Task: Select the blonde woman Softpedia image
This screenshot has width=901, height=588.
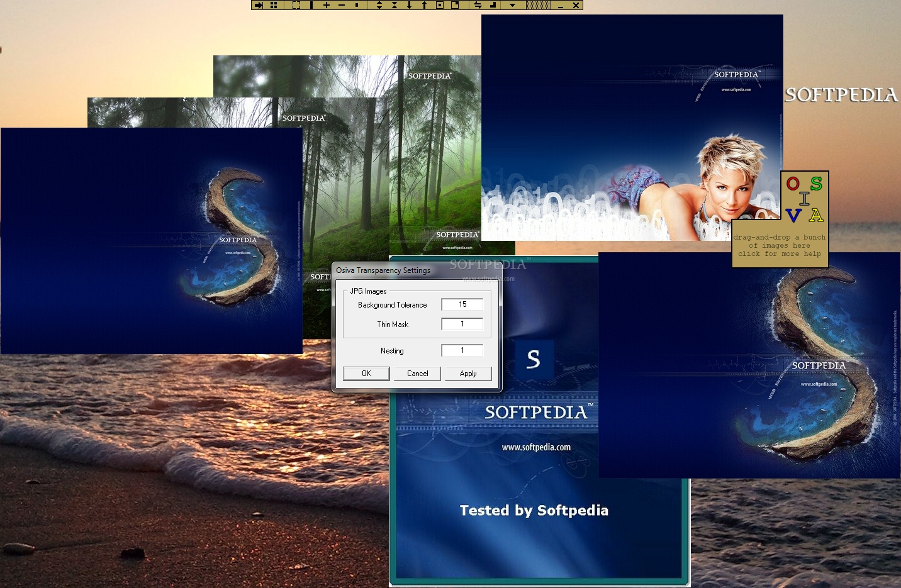Action: coord(632,128)
